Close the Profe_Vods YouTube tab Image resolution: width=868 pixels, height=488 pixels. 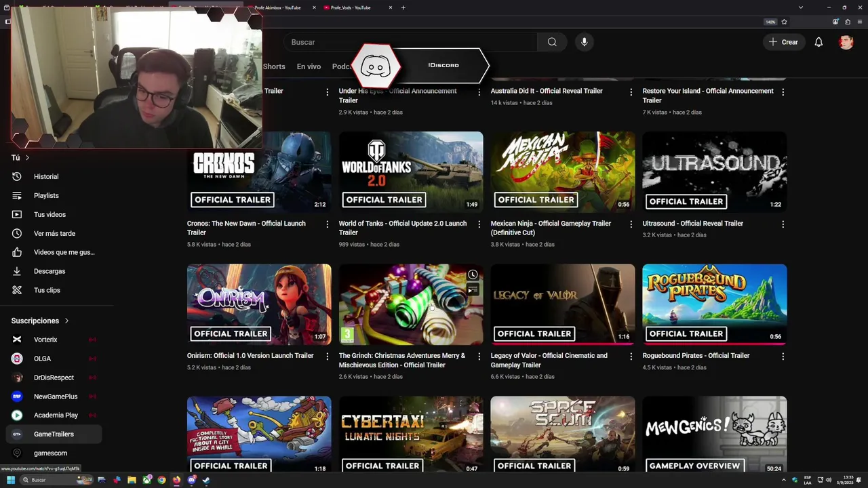(x=390, y=7)
